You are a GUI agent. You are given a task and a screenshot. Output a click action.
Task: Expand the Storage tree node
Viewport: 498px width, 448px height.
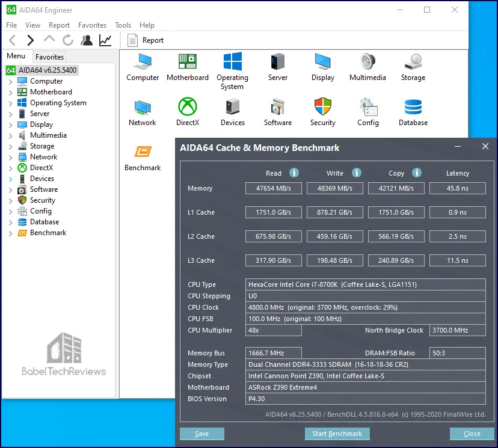click(10, 146)
